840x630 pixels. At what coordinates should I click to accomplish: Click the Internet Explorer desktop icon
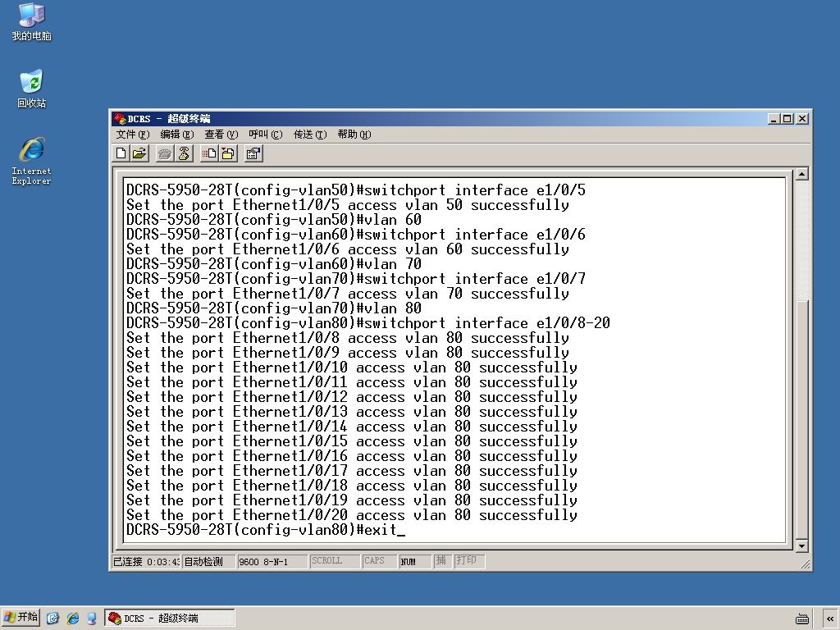[32, 162]
